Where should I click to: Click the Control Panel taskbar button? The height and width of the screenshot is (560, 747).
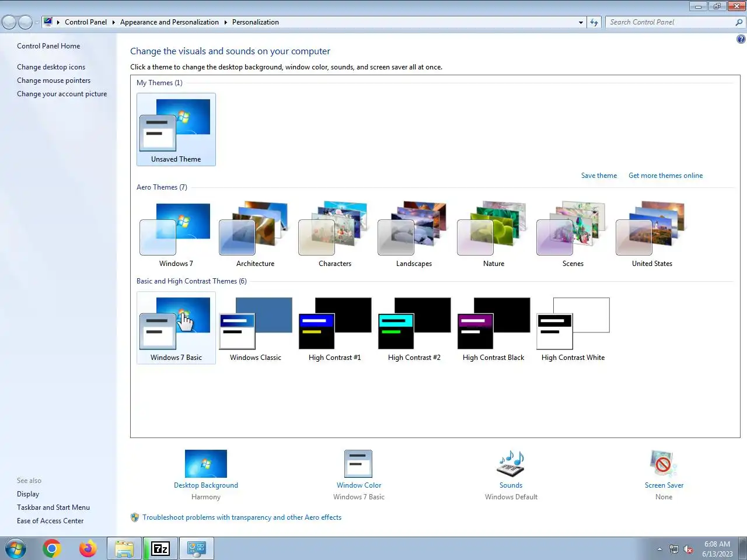[197, 548]
